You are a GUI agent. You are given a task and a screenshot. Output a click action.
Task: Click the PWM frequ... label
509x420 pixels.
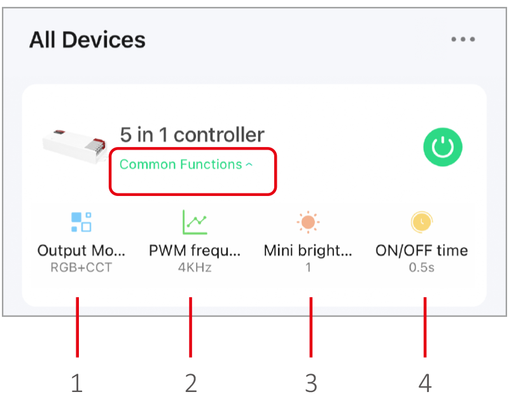(195, 251)
